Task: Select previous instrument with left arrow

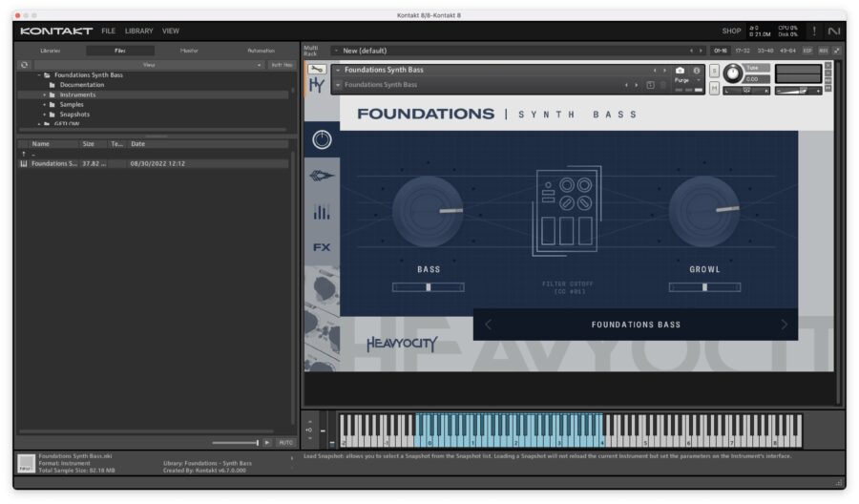Action: pyautogui.click(x=654, y=70)
